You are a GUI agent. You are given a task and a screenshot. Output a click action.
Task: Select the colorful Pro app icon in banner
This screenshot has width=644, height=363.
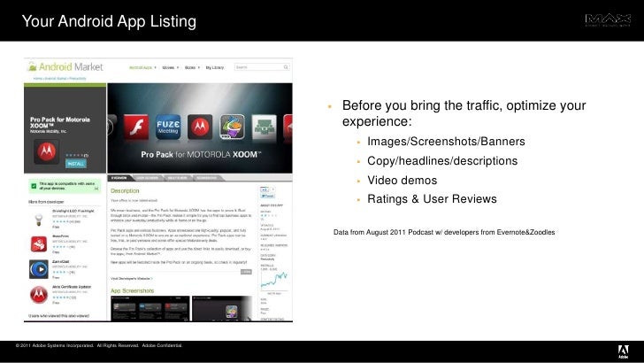pyautogui.click(x=232, y=127)
